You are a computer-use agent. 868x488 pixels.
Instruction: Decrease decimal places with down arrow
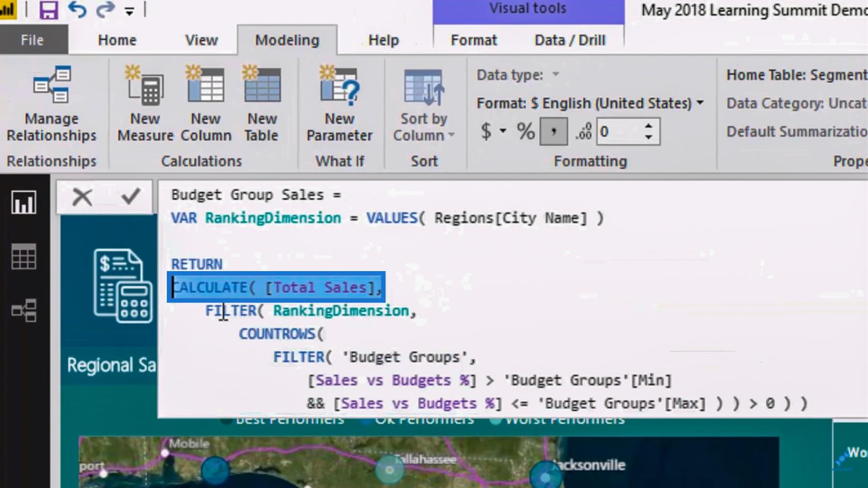[649, 137]
